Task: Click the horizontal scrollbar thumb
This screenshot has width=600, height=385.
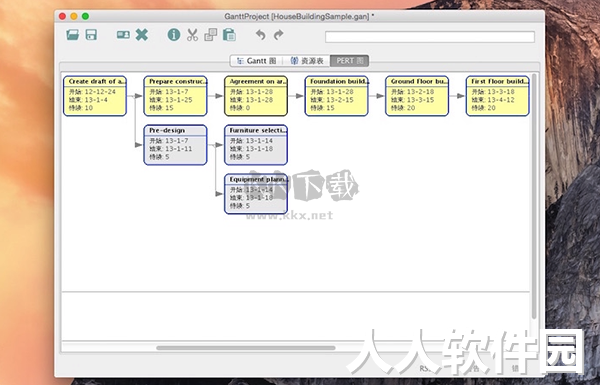Action: pos(246,348)
